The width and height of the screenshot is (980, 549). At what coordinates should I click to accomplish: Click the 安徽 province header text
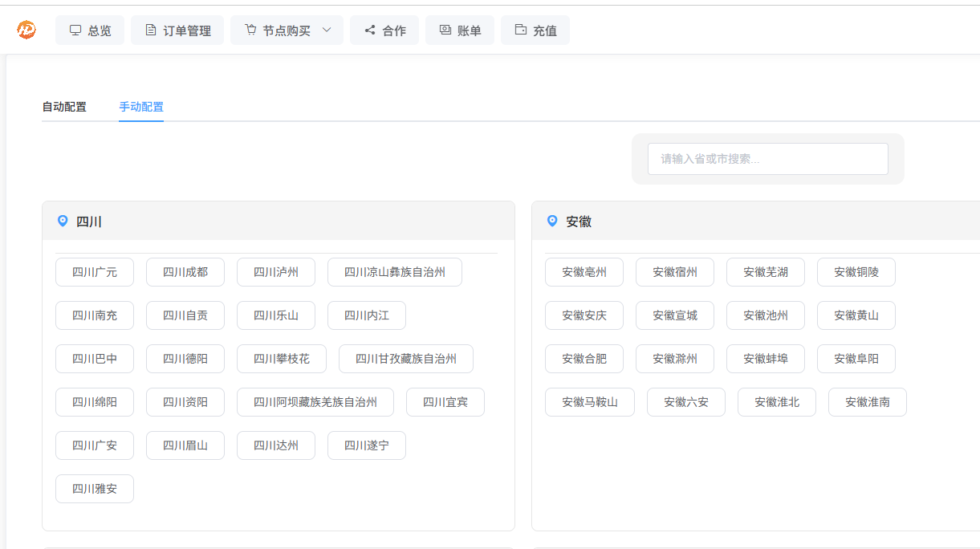point(579,222)
